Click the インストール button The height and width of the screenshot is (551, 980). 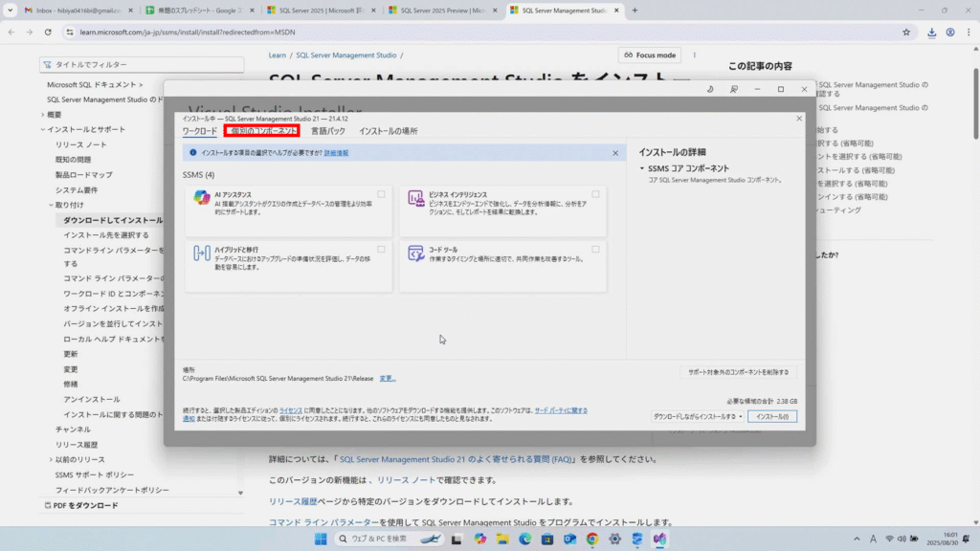tap(772, 416)
